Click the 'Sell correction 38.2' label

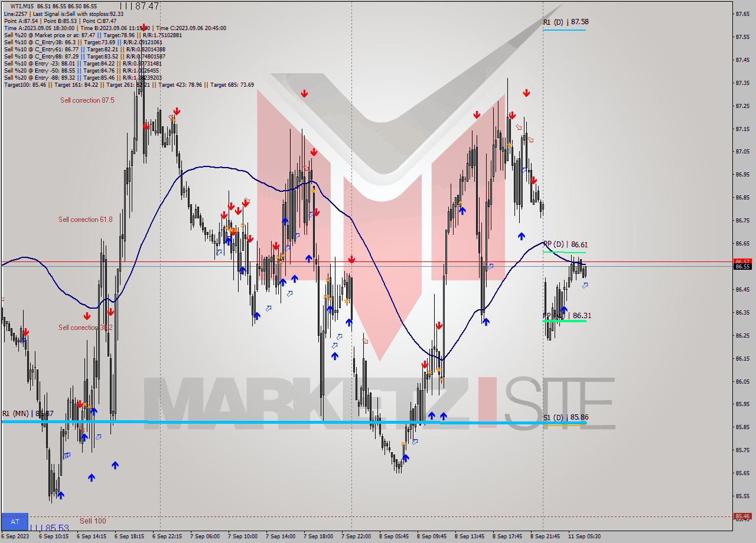85,328
